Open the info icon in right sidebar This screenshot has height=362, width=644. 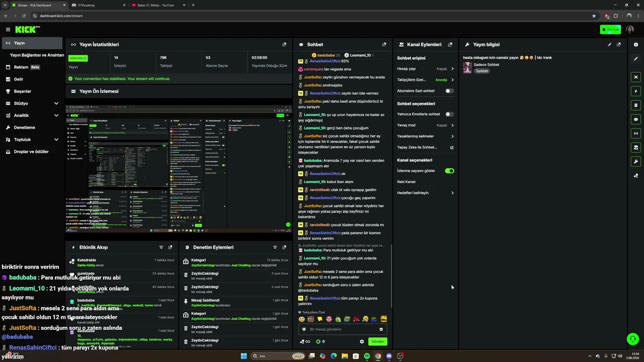(x=636, y=45)
